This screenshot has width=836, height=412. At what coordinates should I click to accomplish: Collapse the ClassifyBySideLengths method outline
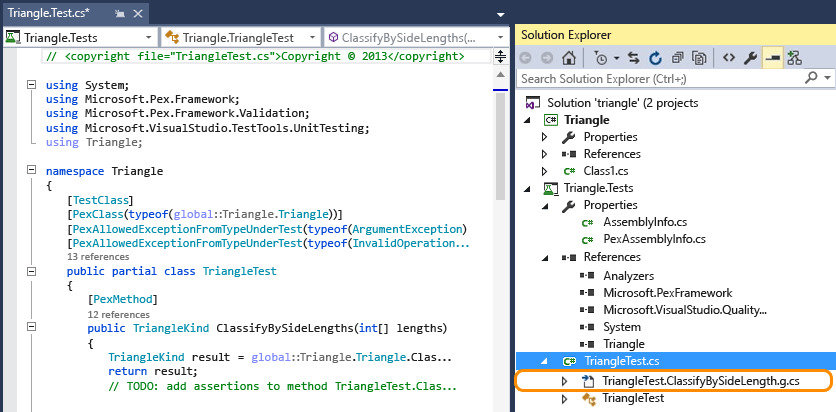pos(31,327)
